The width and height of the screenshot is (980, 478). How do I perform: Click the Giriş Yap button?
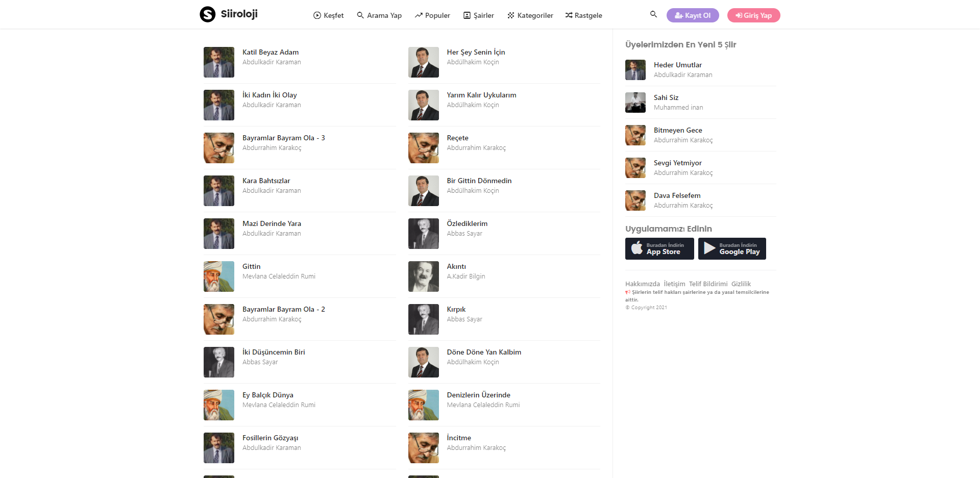click(x=753, y=15)
